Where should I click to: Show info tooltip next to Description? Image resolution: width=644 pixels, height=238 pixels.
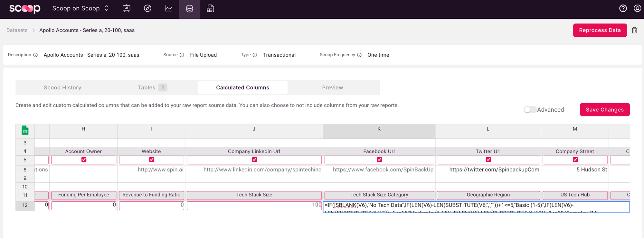tap(35, 55)
